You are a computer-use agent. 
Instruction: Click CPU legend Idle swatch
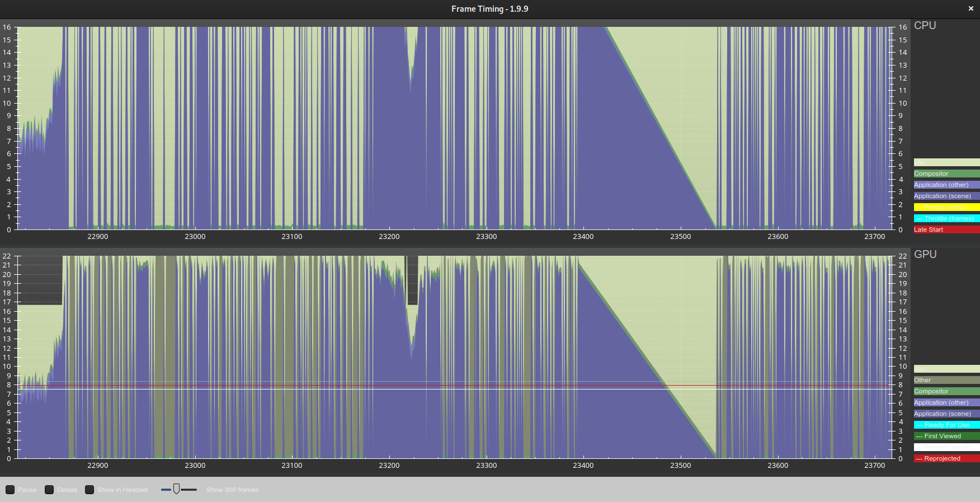(946, 162)
